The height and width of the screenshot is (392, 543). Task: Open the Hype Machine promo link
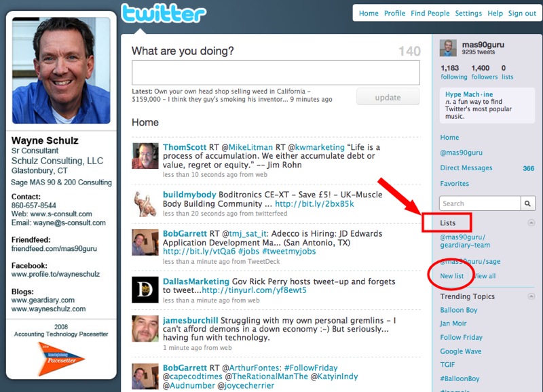click(x=469, y=94)
